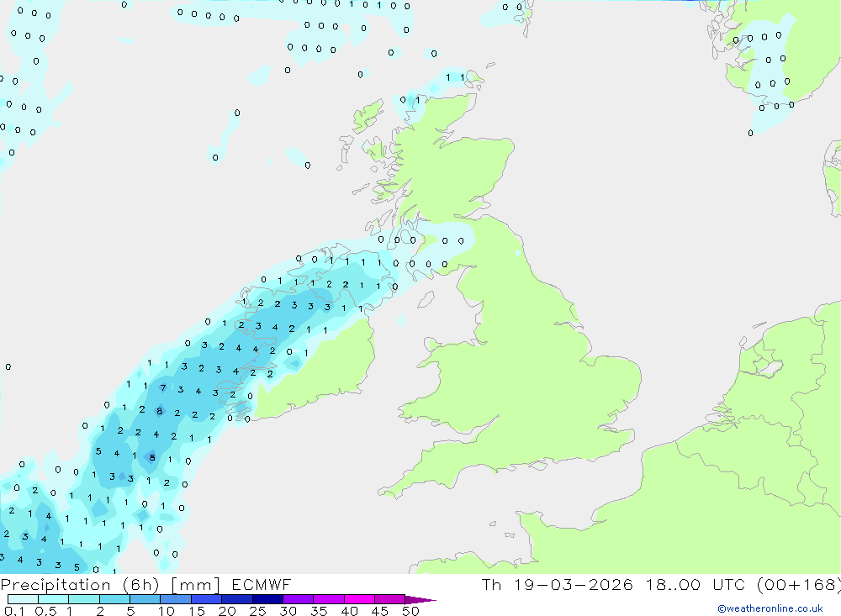
Task: Click the 0.1–0.5 mm palest legend swatch
Action: click(23, 599)
